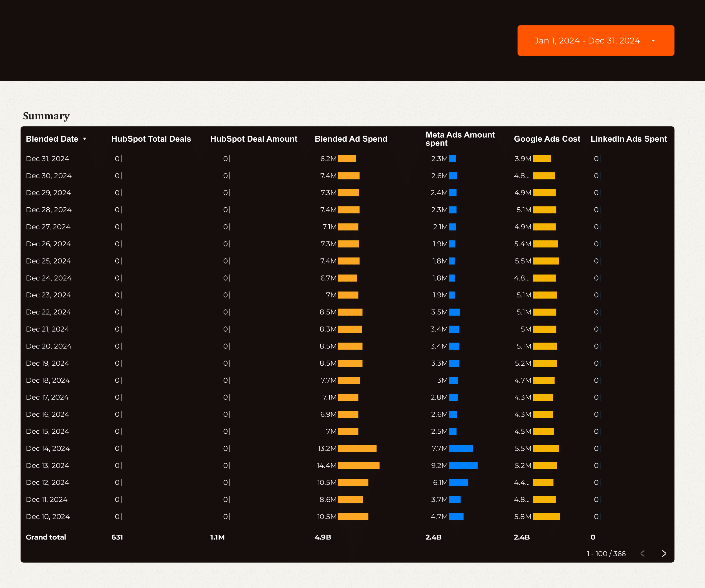This screenshot has width=705, height=588.
Task: Toggle sort arrow beside Blended Date
Action: click(85, 139)
